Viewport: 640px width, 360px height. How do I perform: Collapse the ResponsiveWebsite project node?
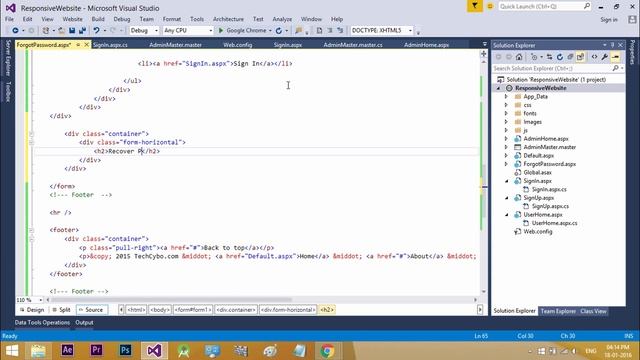(x=498, y=88)
